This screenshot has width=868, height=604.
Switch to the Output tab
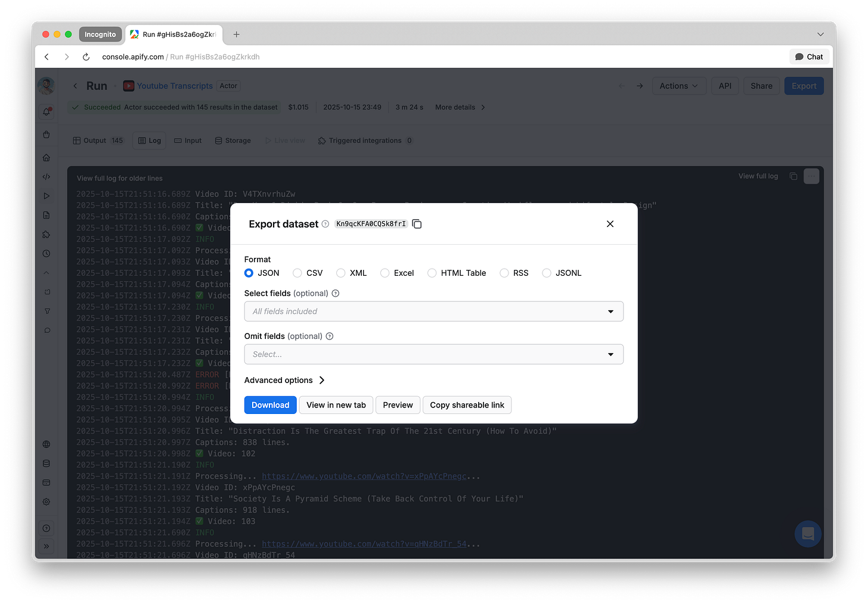click(x=98, y=141)
